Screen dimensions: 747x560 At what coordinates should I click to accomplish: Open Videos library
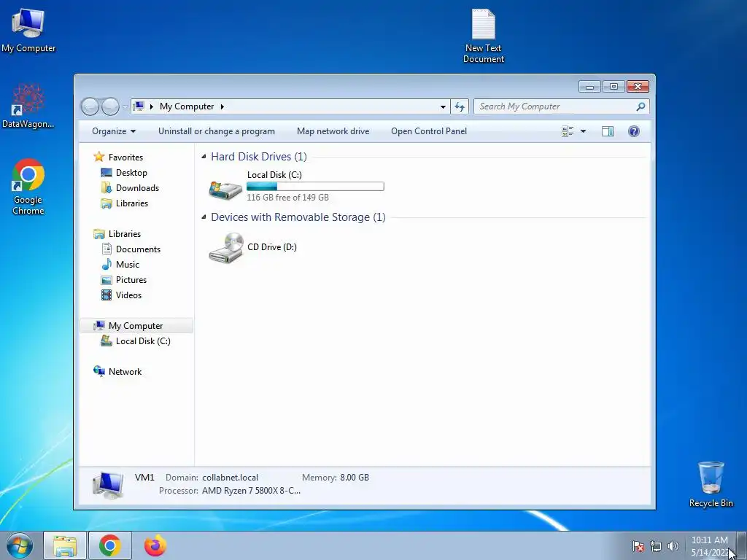(128, 295)
